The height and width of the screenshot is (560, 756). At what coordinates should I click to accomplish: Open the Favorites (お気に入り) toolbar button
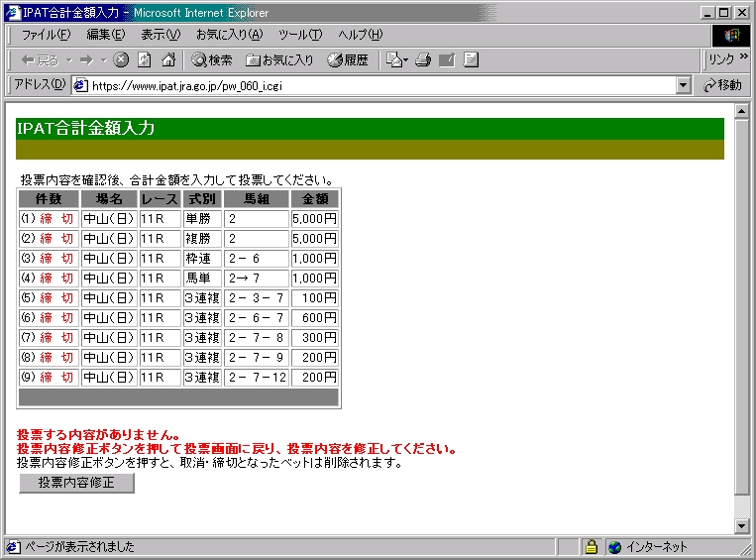point(279,59)
